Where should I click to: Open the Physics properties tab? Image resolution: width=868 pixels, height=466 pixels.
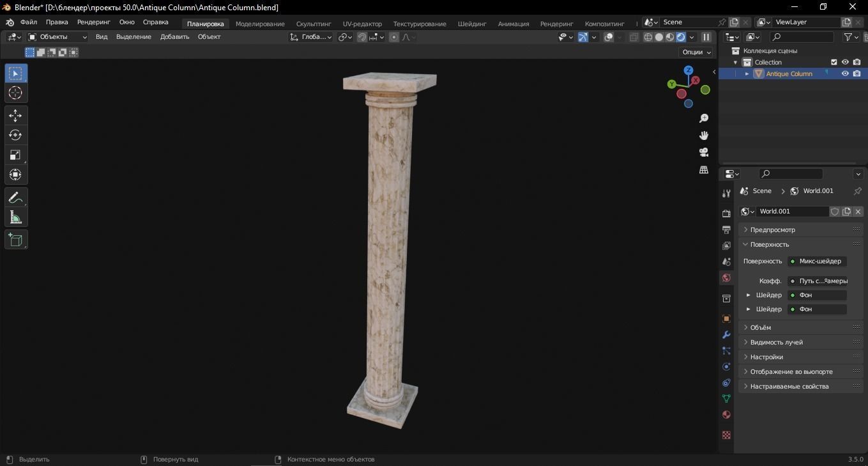(x=726, y=367)
